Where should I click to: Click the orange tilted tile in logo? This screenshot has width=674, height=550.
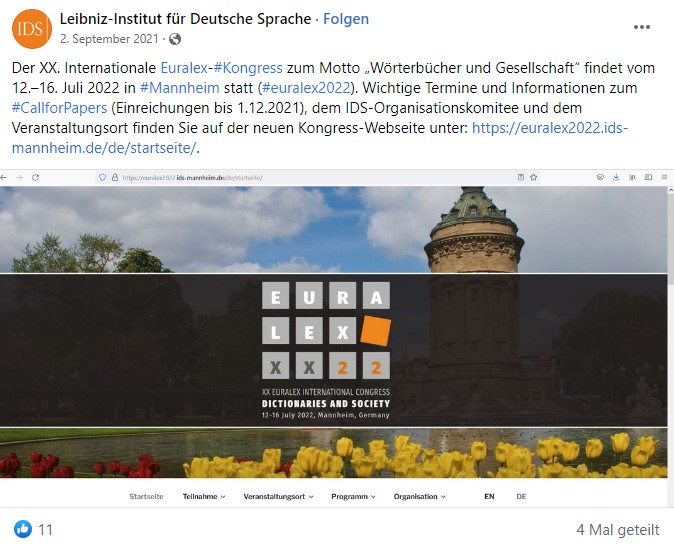click(x=376, y=331)
